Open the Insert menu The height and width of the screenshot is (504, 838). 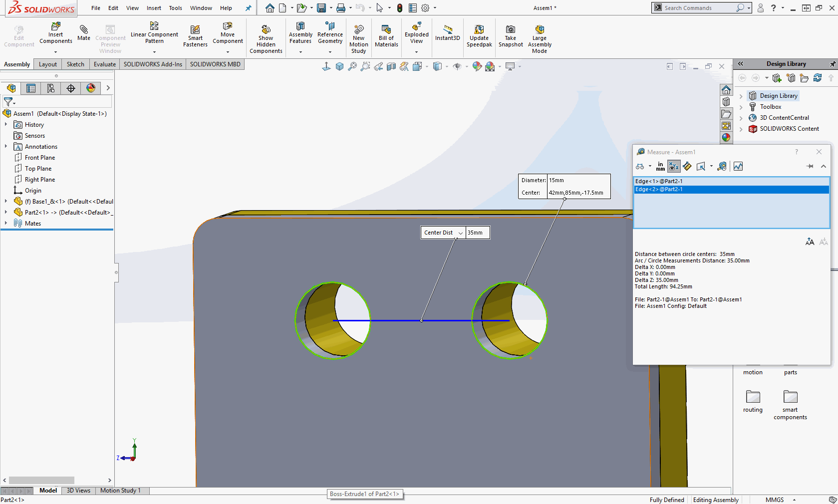point(154,8)
